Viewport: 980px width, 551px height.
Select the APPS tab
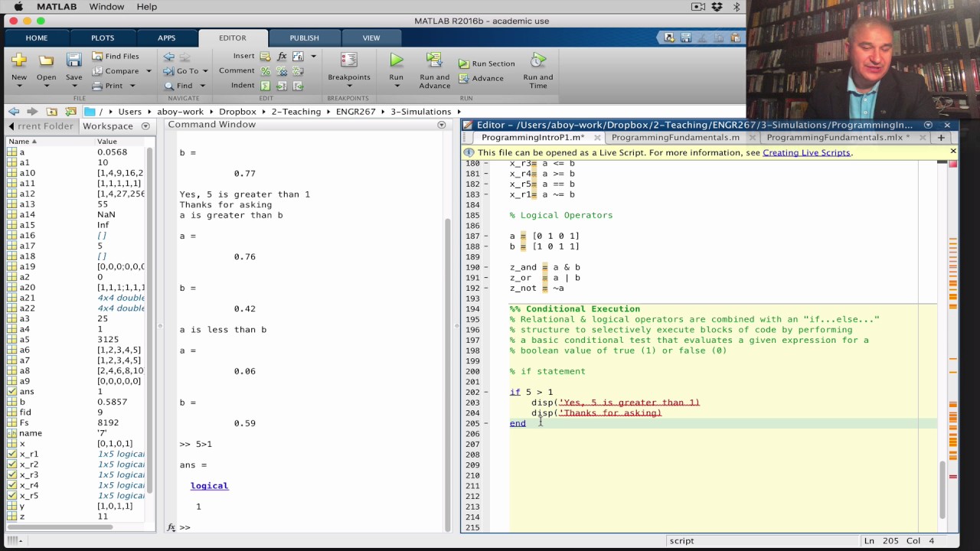[166, 37]
